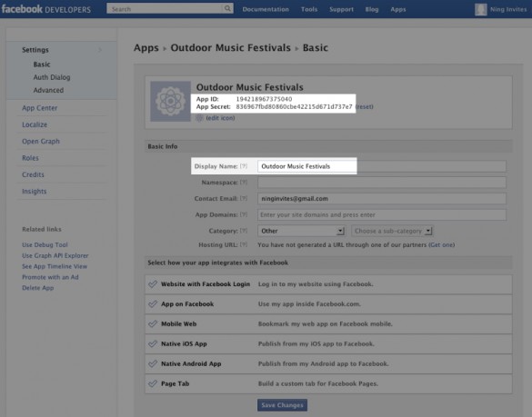This screenshot has width=532, height=417.
Task: Open the Support menu
Action: [x=341, y=9]
